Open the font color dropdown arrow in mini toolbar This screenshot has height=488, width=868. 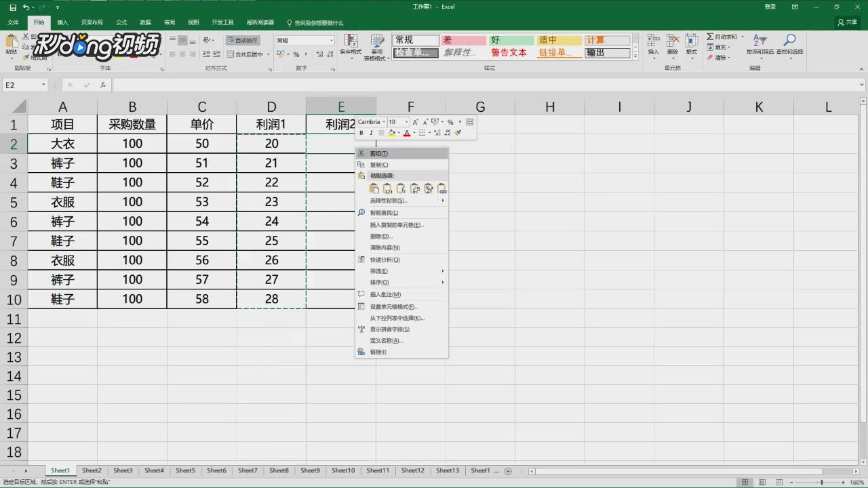coord(414,133)
